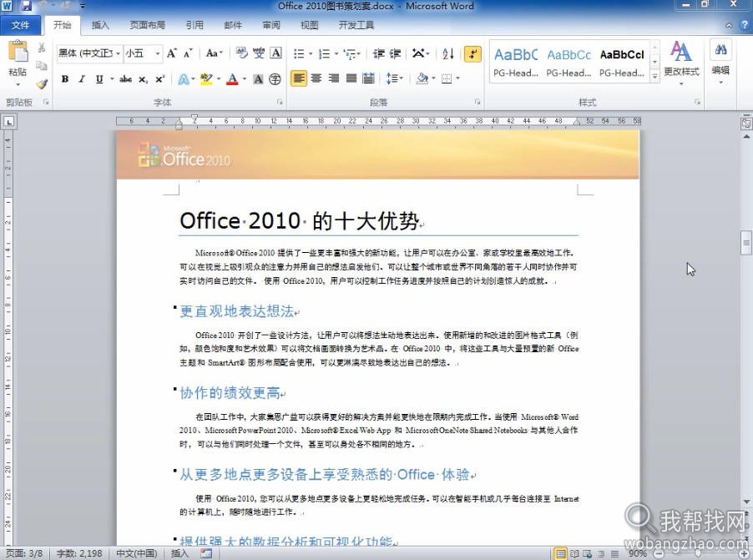Screen dimensions: 753x560
Task: Toggle show/hide paragraph marks
Action: [x=473, y=53]
